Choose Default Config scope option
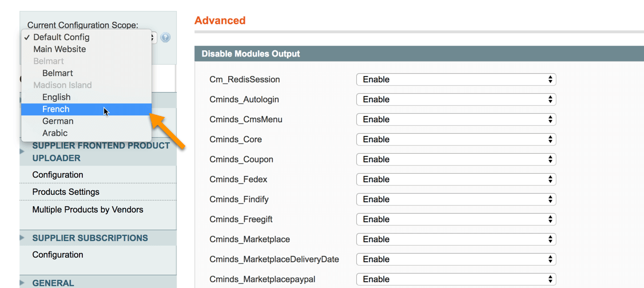The width and height of the screenshot is (644, 288). point(61,37)
